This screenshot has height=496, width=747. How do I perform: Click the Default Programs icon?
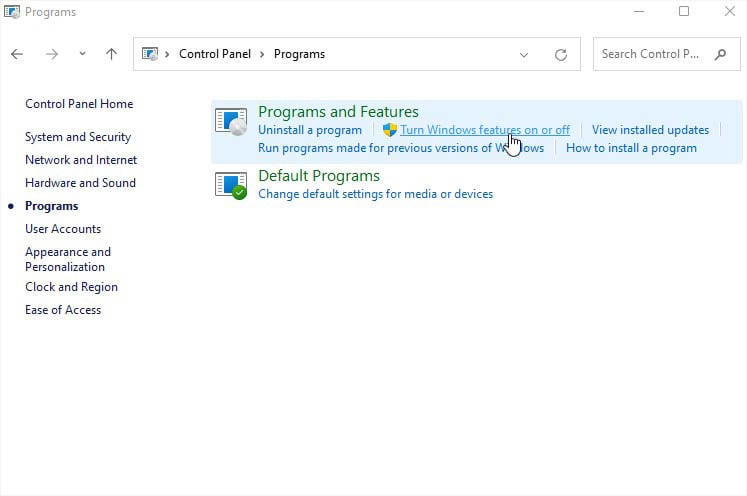click(x=231, y=185)
